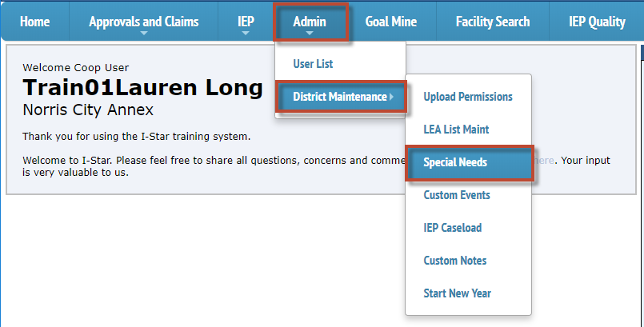Screen dimensions: 644x327
Task: Click the Custom Notes menu item
Action: click(x=455, y=261)
